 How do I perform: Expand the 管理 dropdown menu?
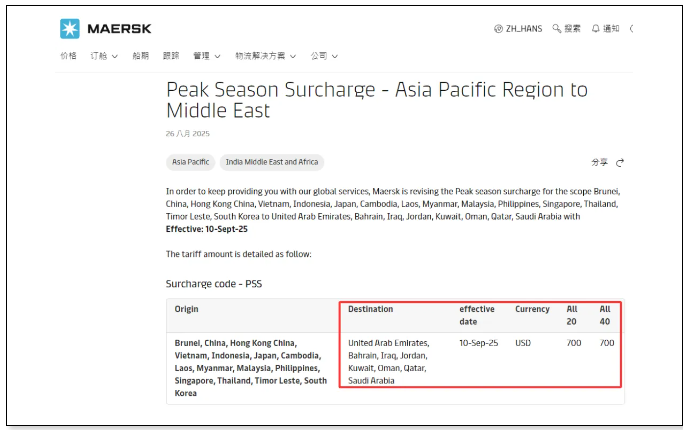(207, 56)
